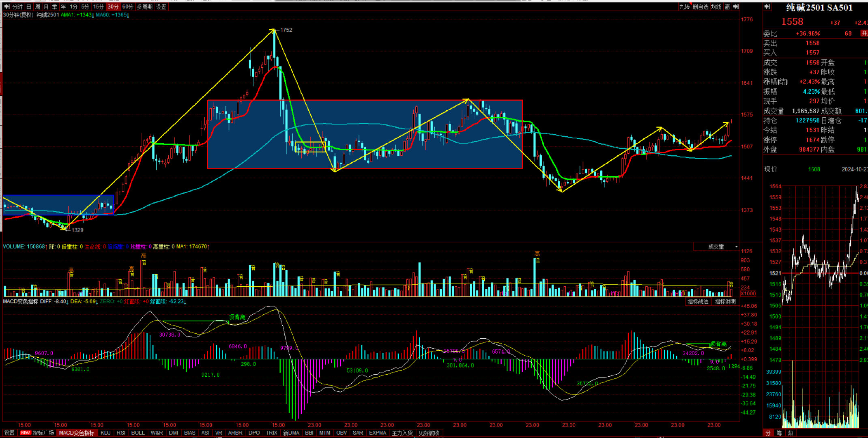Select the ARBR indicator tab
The width and height of the screenshot is (868, 438).
(x=235, y=433)
